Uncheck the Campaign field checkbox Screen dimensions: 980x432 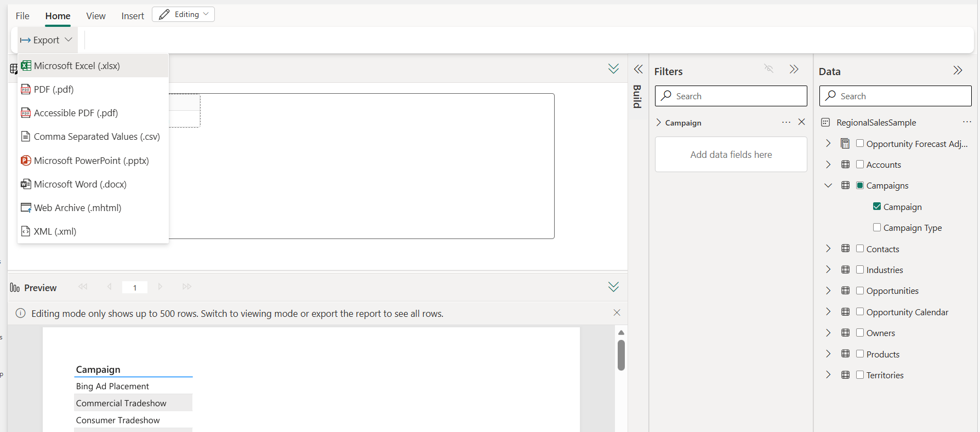[877, 206]
